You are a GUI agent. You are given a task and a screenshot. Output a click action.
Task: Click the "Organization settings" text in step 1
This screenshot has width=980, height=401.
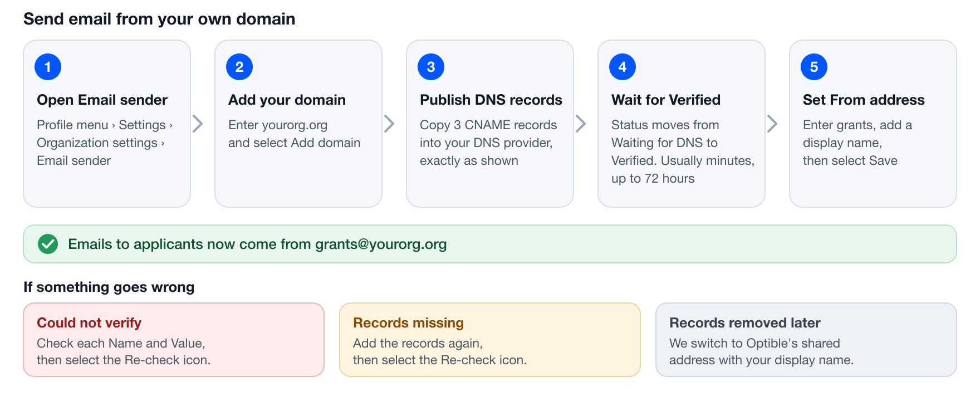[x=97, y=143]
